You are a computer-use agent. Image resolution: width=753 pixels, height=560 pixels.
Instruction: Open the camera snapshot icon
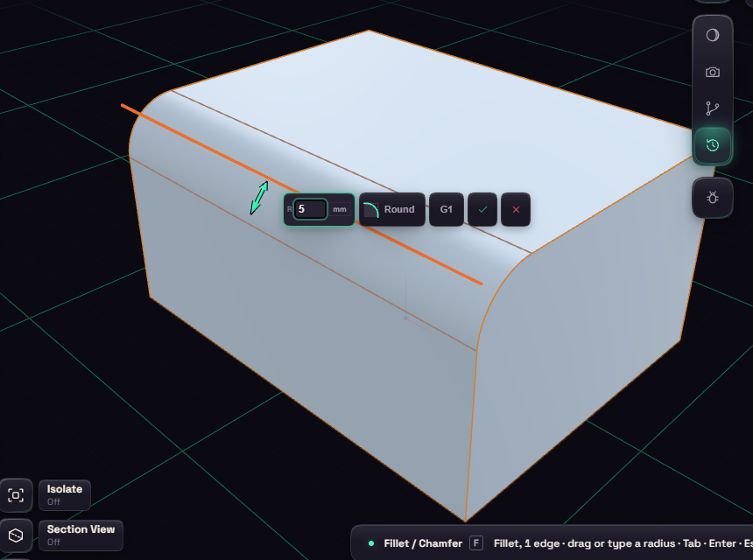pos(713,72)
